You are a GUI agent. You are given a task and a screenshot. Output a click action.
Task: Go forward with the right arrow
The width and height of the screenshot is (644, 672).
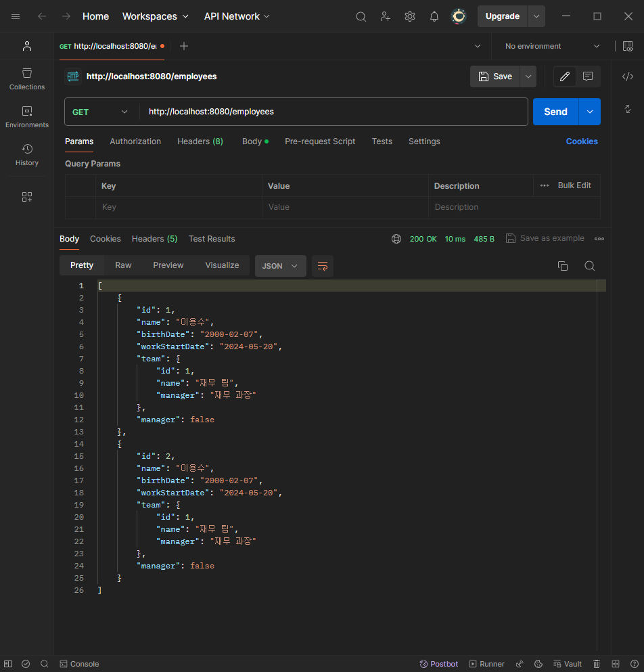(66, 16)
